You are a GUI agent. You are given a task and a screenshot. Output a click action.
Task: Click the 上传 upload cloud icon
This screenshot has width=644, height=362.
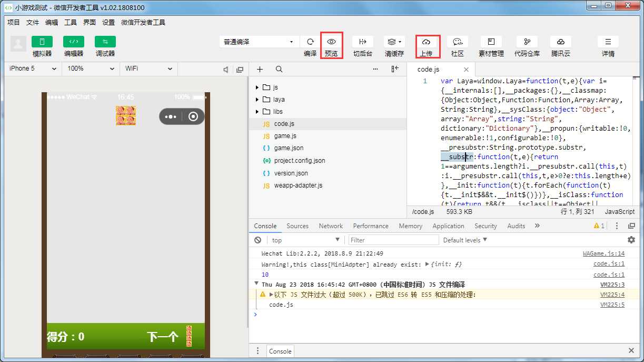[427, 42]
